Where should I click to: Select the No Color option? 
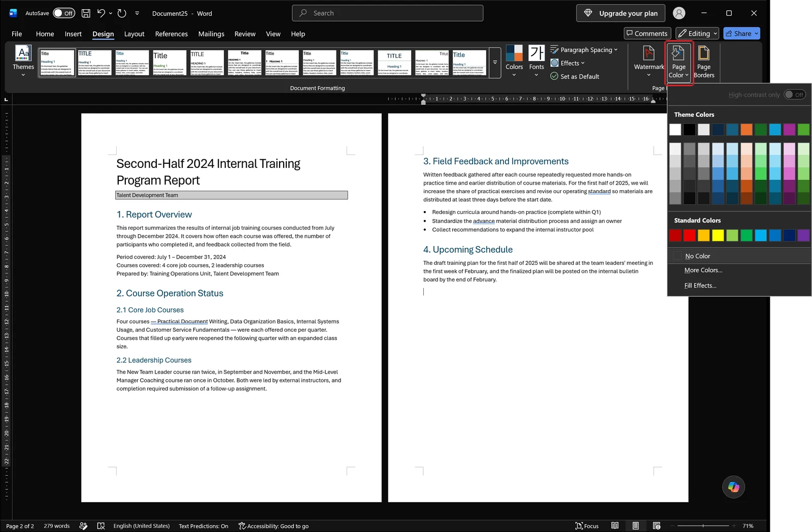pos(739,256)
